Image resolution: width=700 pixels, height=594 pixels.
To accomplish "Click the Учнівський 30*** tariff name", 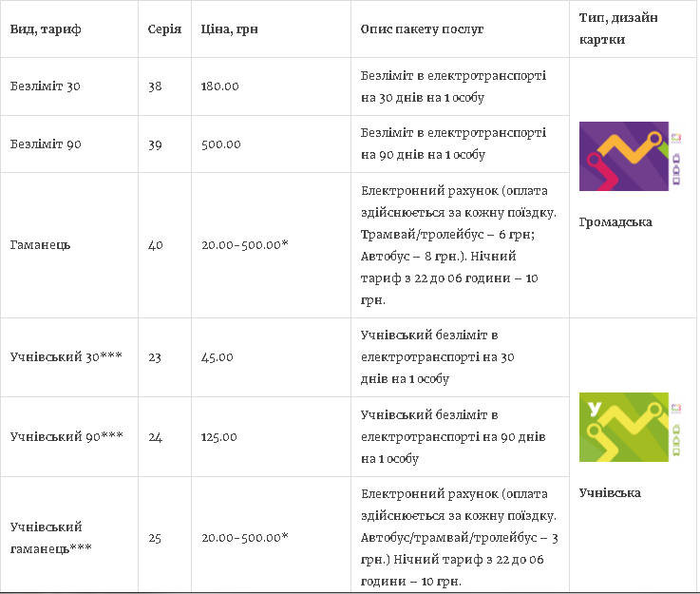I will click(66, 357).
